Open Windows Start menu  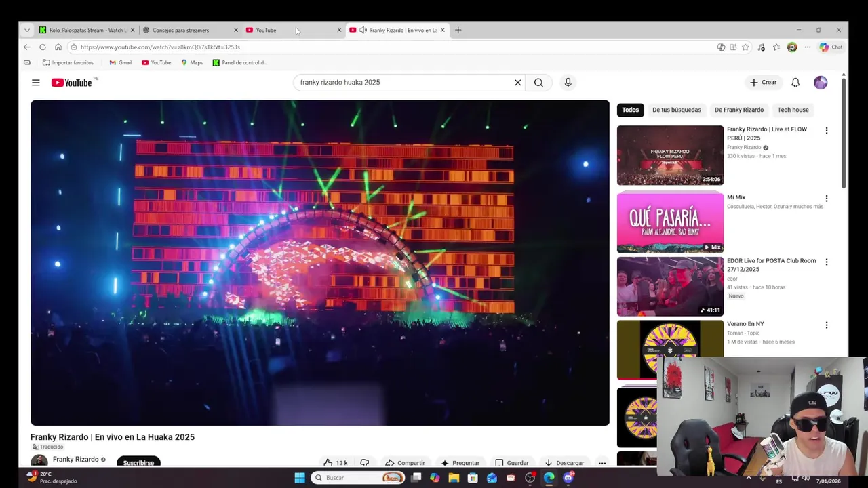(x=300, y=478)
